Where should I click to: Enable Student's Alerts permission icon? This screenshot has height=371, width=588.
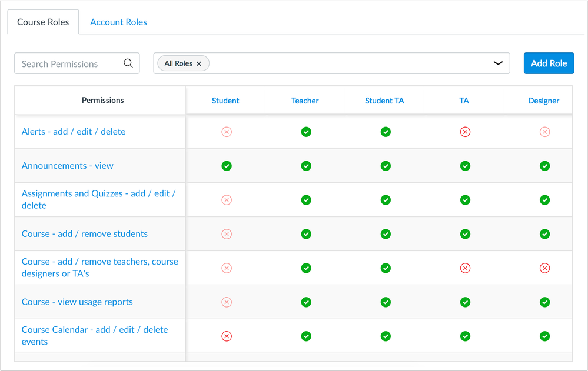point(227,132)
